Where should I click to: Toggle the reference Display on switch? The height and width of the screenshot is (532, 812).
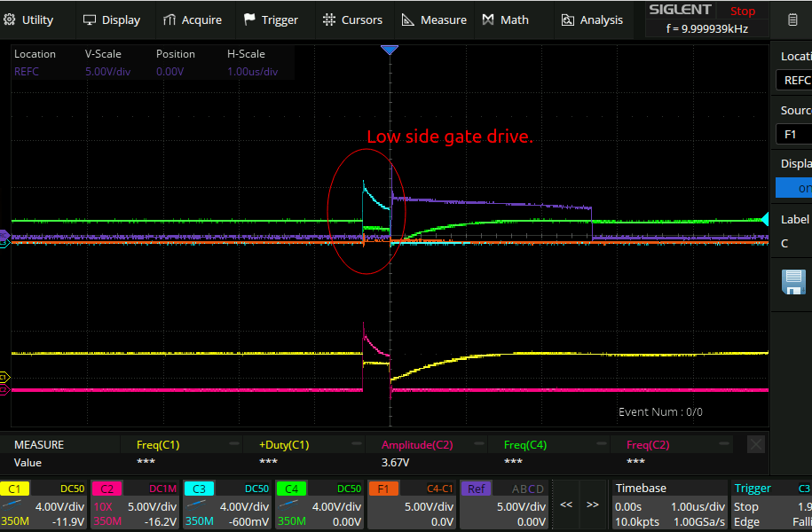tap(794, 188)
